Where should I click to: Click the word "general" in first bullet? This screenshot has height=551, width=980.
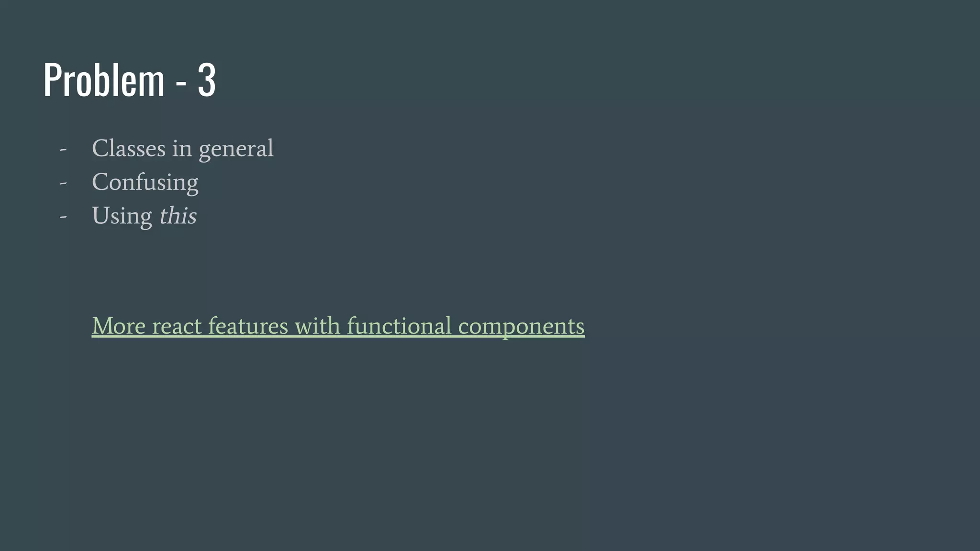pos(236,149)
